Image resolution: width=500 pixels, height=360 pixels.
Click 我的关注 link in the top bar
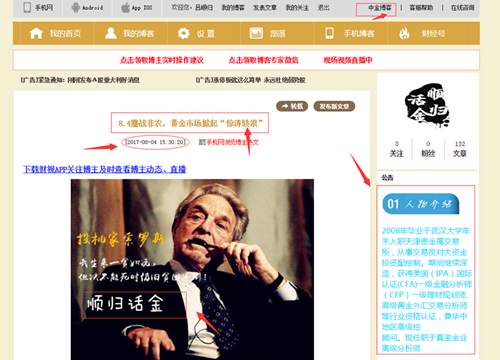point(297,7)
